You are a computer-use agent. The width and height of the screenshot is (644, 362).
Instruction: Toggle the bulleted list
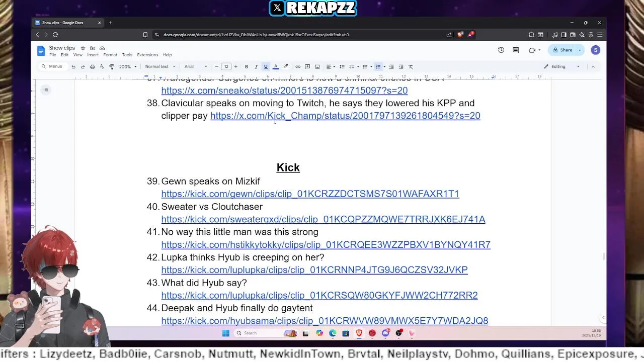[365, 67]
